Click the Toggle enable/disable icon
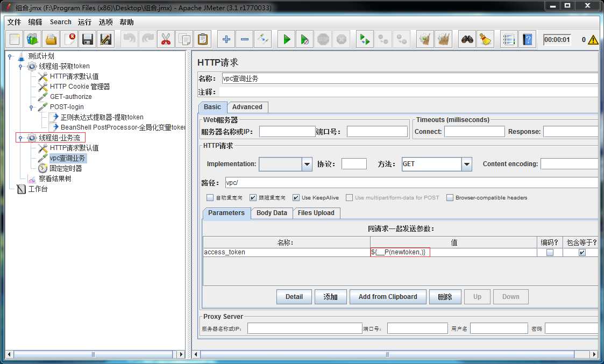The height and width of the screenshot is (364, 604). point(262,39)
